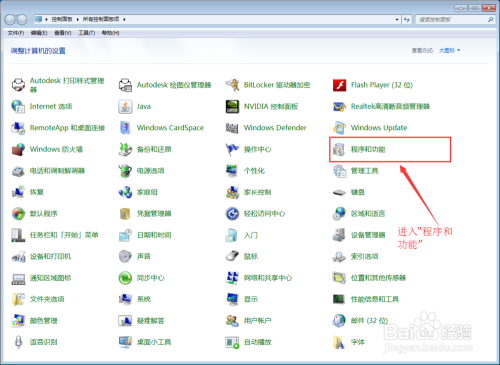Open 操作中心 flag icon

tap(232, 149)
